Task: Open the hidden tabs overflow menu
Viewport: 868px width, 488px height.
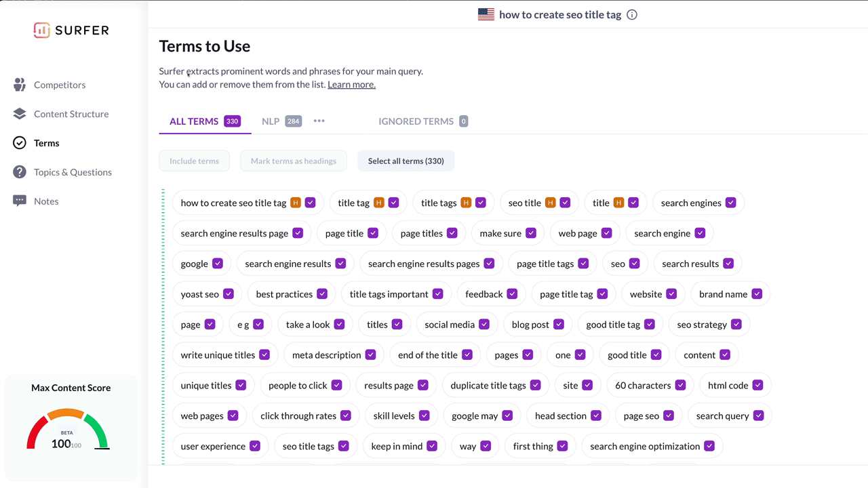Action: click(319, 121)
